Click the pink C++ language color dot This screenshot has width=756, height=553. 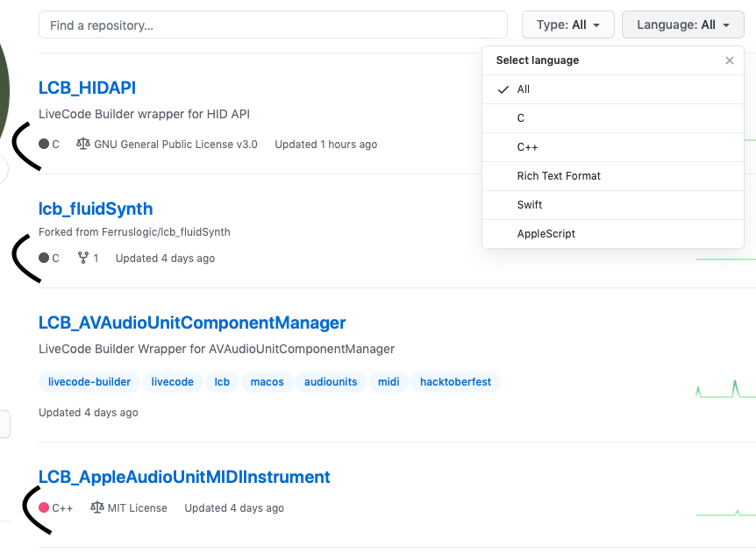pyautogui.click(x=44, y=508)
